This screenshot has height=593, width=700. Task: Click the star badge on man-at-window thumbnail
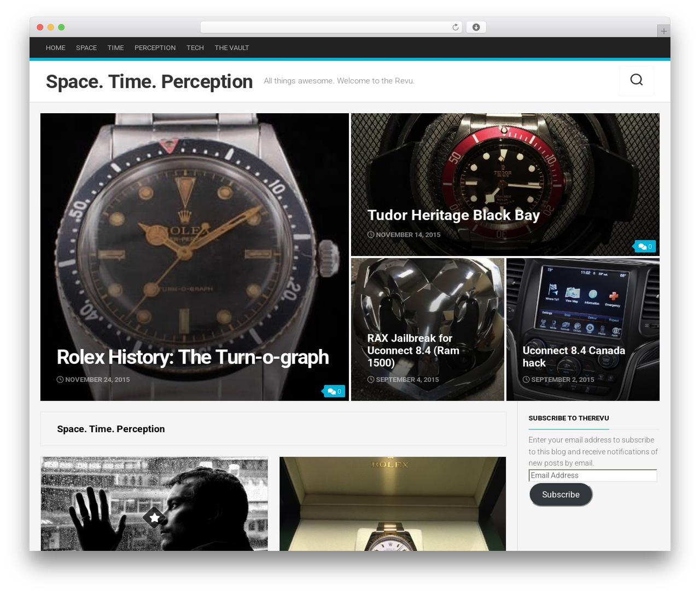154,517
